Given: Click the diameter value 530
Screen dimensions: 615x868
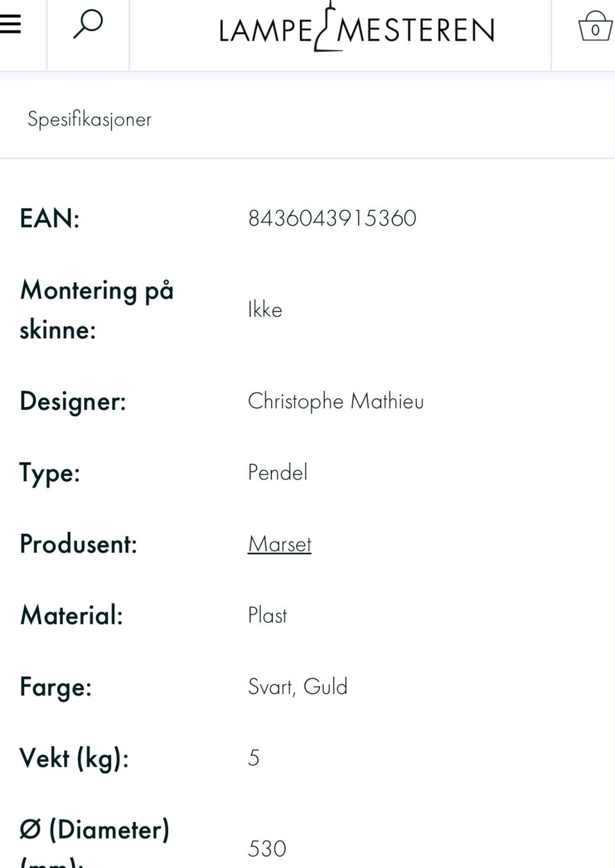Looking at the screenshot, I should (x=266, y=849).
